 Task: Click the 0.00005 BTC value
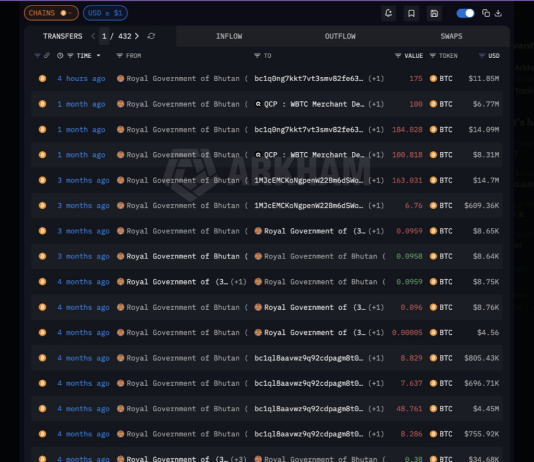407,333
